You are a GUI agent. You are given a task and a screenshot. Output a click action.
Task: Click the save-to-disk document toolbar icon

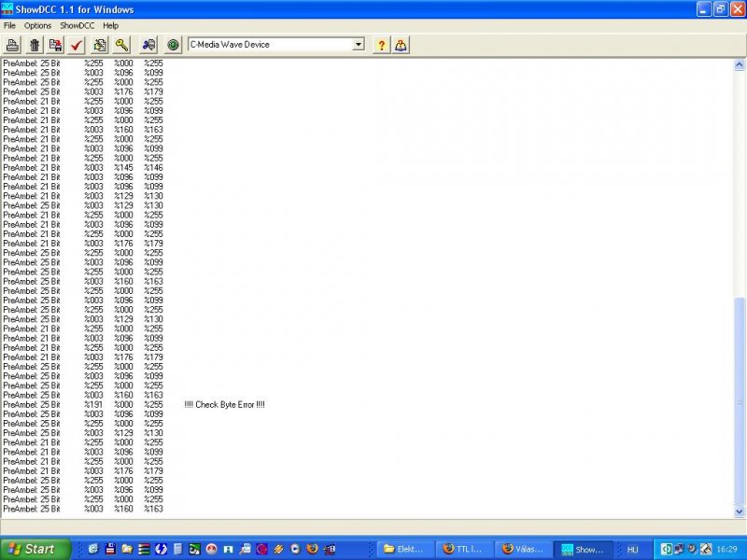click(55, 45)
